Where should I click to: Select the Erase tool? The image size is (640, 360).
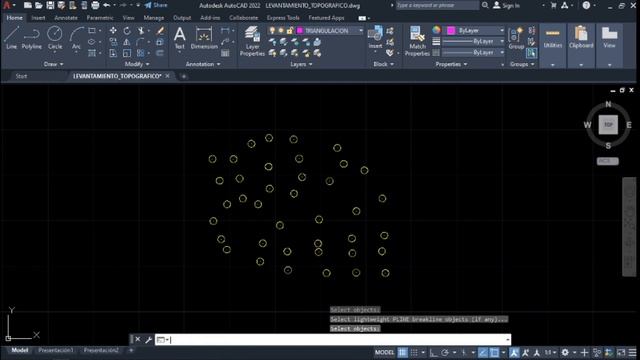[x=160, y=31]
